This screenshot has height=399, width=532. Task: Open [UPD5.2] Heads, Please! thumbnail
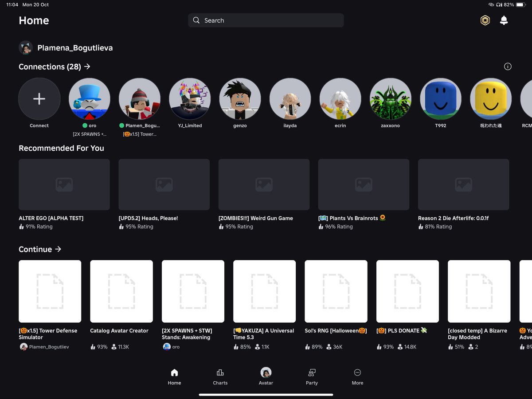164,184
